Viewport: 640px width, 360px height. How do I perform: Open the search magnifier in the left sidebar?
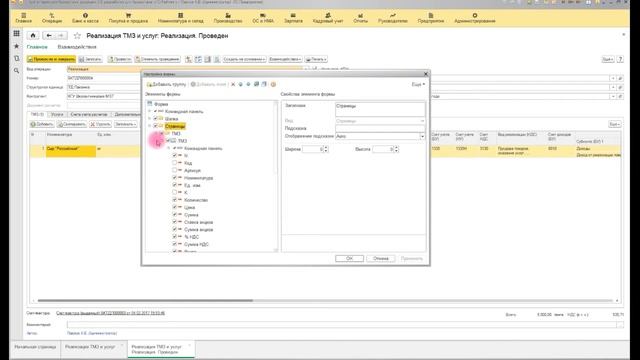point(16,71)
